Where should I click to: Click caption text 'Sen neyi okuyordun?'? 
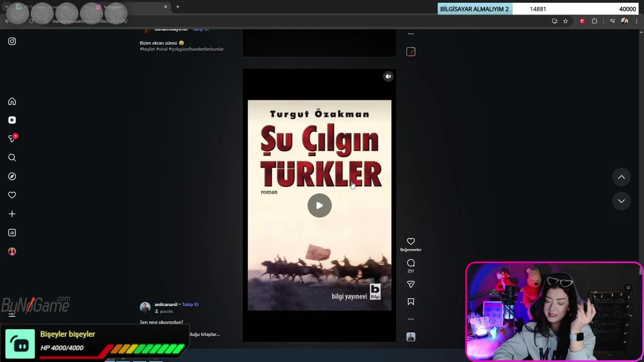162,322
